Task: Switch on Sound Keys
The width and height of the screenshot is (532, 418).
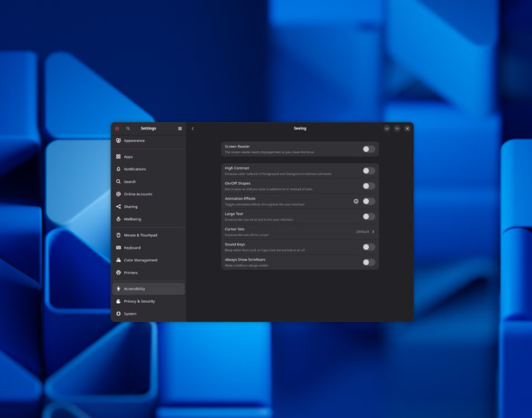Action: coord(368,247)
